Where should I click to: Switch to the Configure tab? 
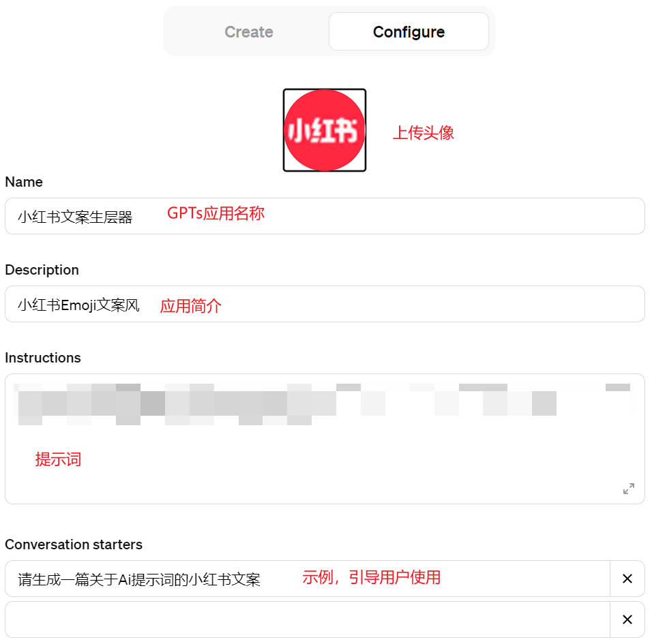(409, 32)
